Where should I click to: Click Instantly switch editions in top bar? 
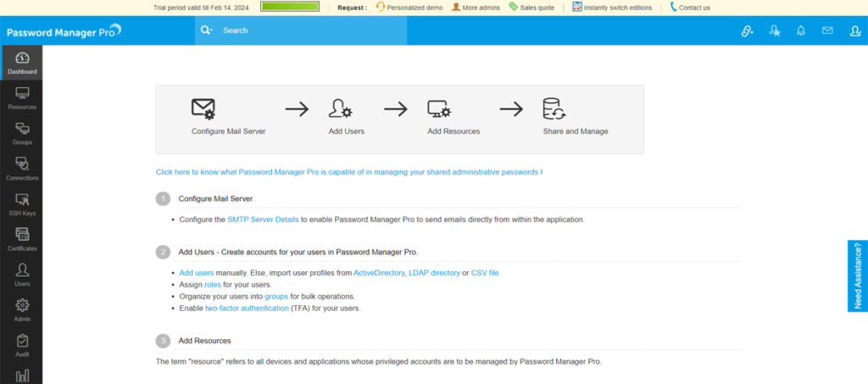[x=617, y=8]
